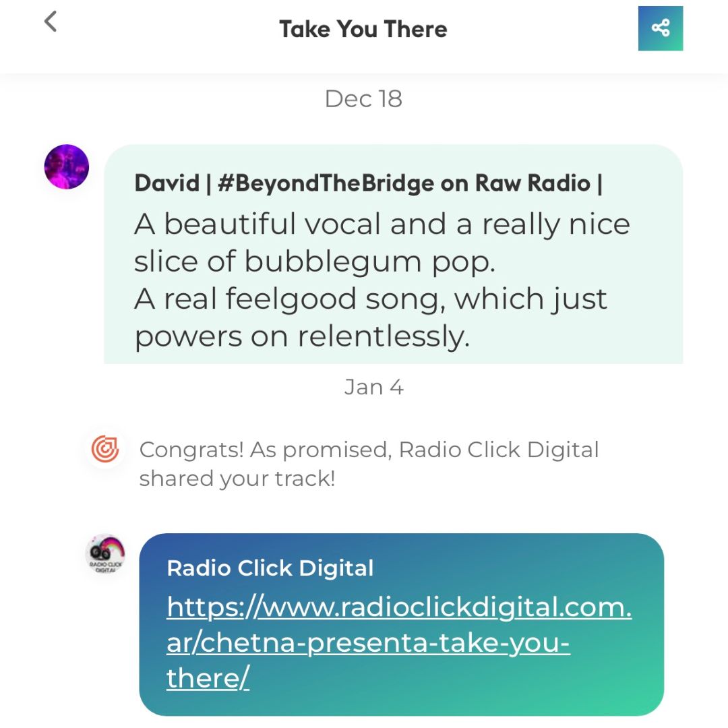Tap the orange Groover spiral logo icon

point(105,449)
